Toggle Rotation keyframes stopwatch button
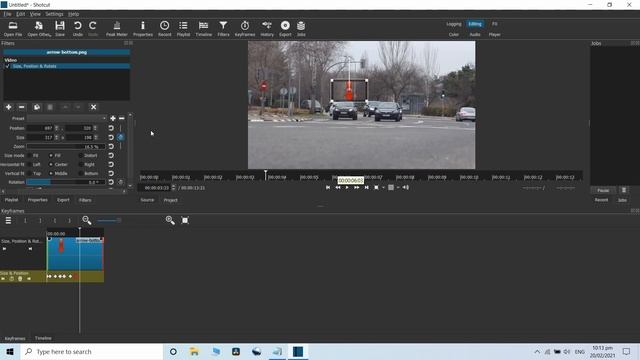The width and height of the screenshot is (640, 360). pyautogui.click(x=120, y=182)
